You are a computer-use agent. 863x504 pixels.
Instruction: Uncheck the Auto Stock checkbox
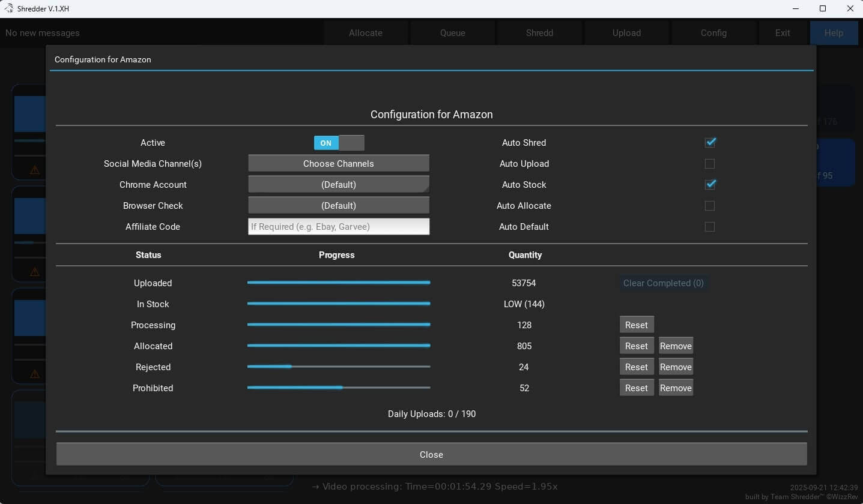coord(710,185)
